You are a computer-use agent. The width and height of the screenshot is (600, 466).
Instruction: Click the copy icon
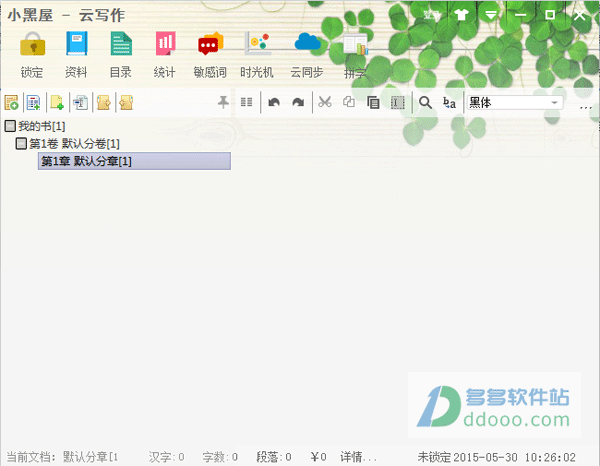coord(349,102)
